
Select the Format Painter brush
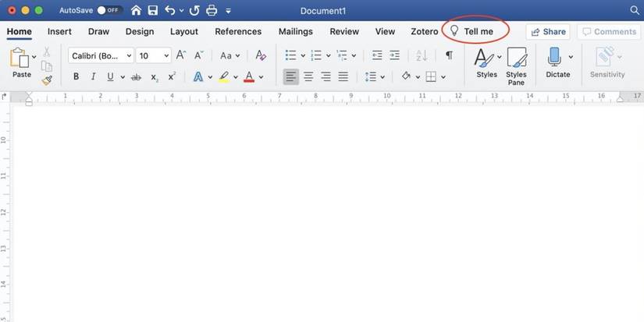tap(47, 80)
